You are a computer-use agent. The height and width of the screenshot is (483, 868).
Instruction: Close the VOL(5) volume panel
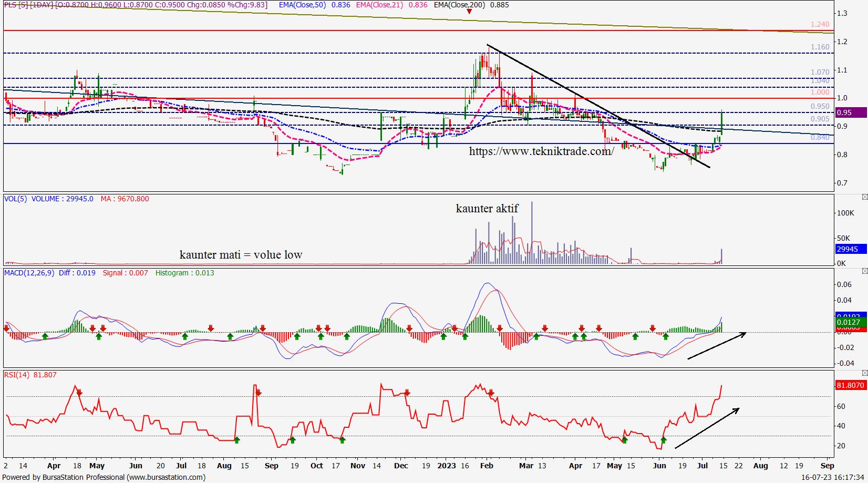pyautogui.click(x=865, y=197)
